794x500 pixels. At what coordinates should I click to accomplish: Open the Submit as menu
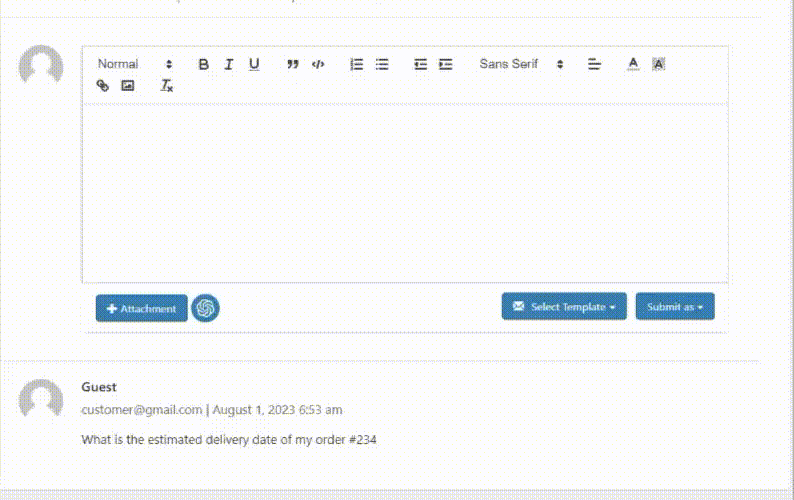(x=675, y=307)
